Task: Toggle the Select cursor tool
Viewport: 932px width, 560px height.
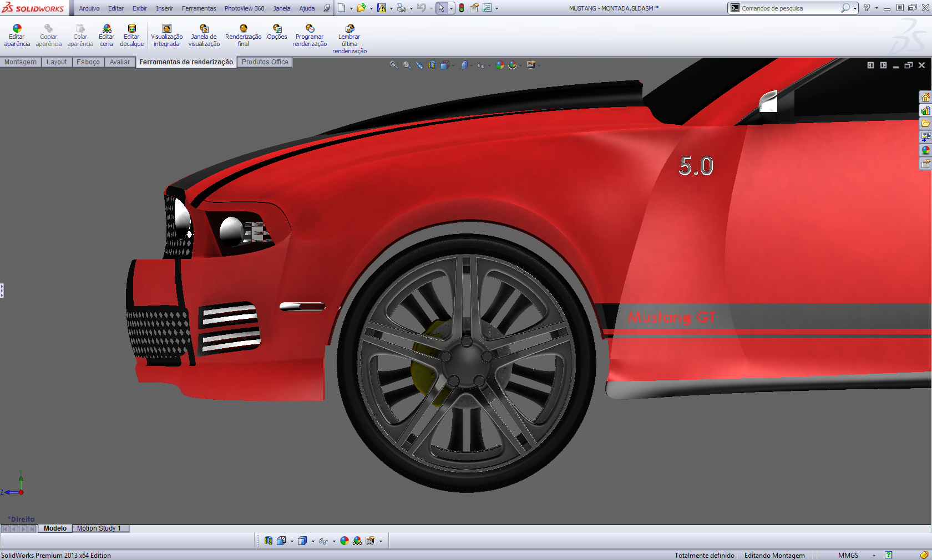Action: click(x=441, y=8)
